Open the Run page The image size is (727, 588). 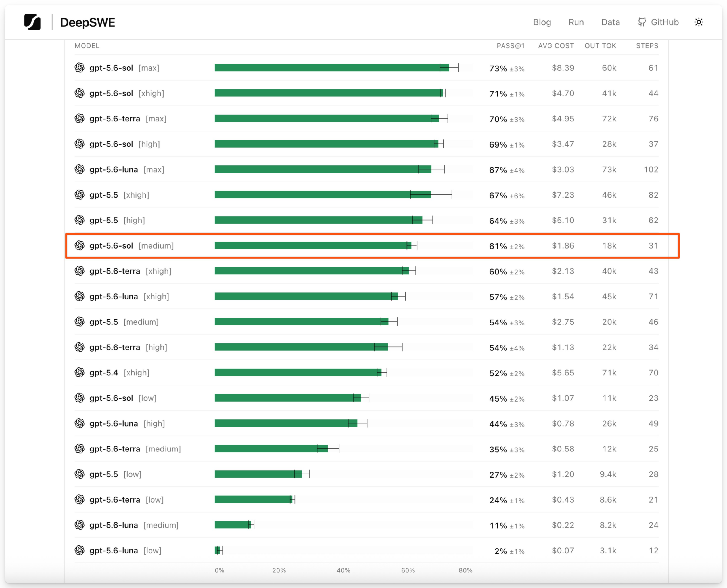[x=576, y=22]
